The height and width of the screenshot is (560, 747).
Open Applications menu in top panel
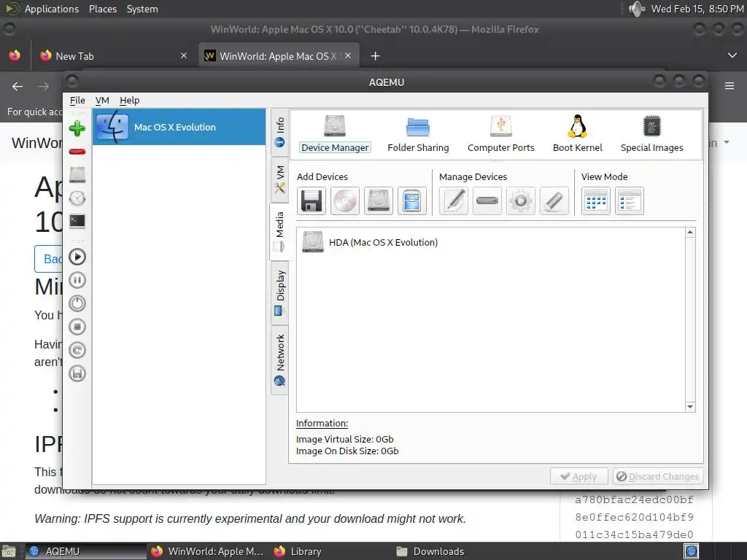(x=52, y=9)
